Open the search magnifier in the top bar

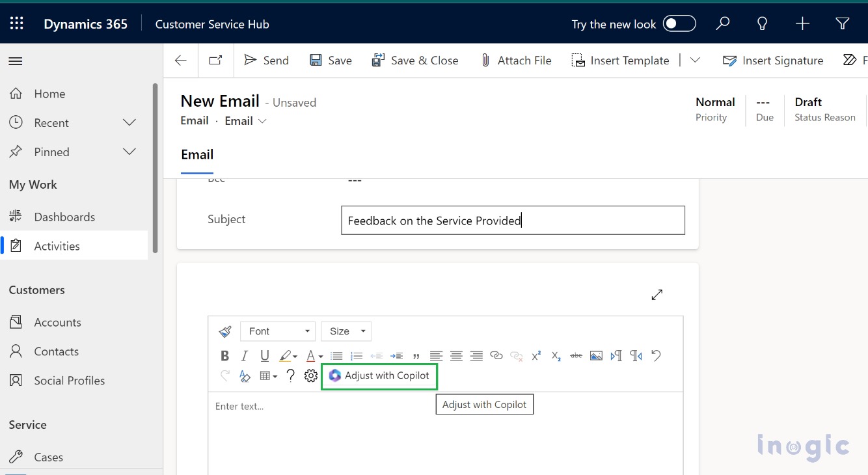722,24
